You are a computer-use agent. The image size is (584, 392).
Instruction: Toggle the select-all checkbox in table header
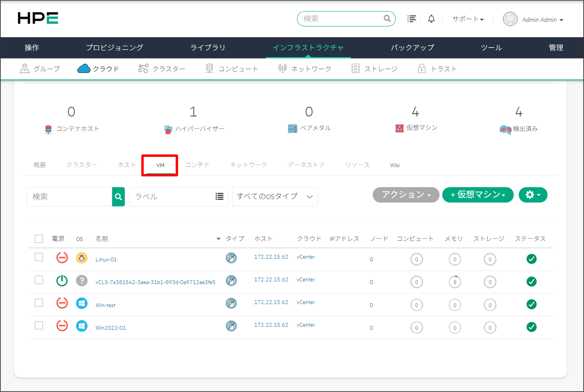coord(39,239)
